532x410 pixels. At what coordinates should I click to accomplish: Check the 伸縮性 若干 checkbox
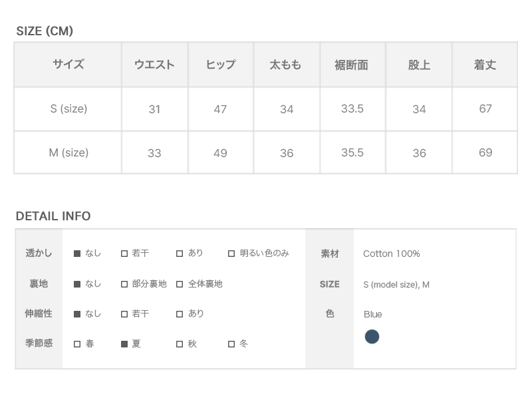point(124,314)
